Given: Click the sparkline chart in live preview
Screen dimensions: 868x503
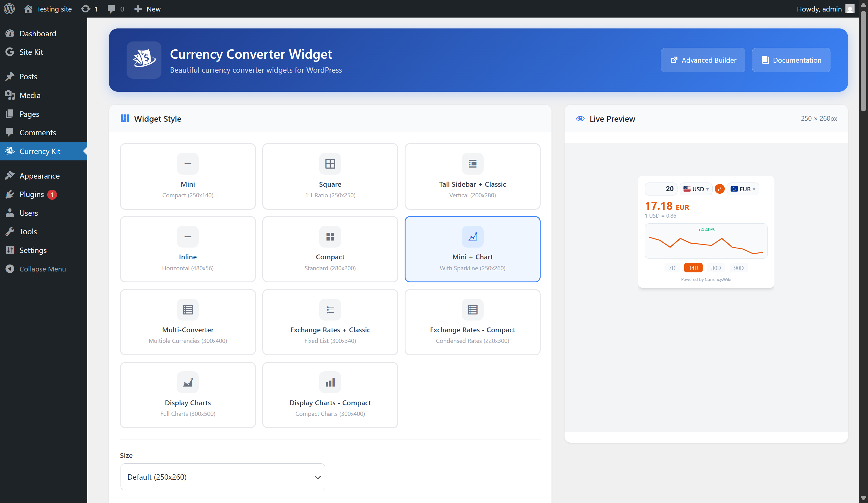Looking at the screenshot, I should (705, 242).
